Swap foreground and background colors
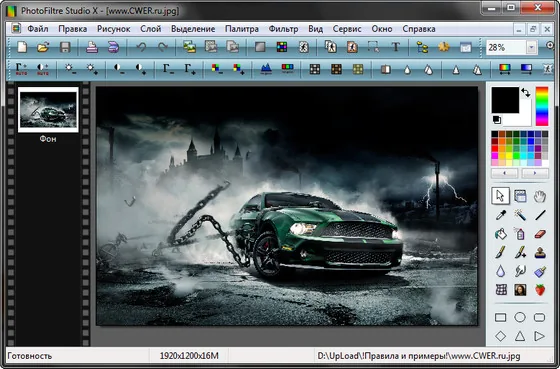The width and height of the screenshot is (560, 369). click(x=525, y=93)
